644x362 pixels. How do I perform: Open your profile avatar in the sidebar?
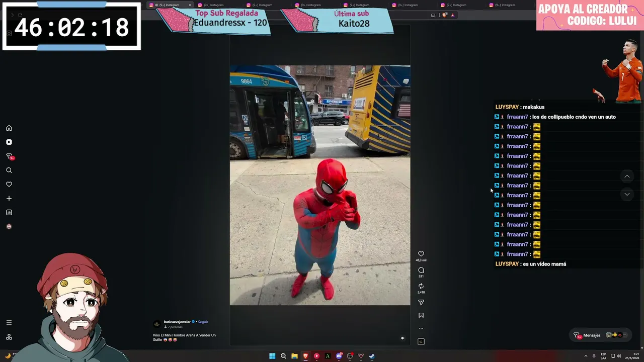(9, 227)
